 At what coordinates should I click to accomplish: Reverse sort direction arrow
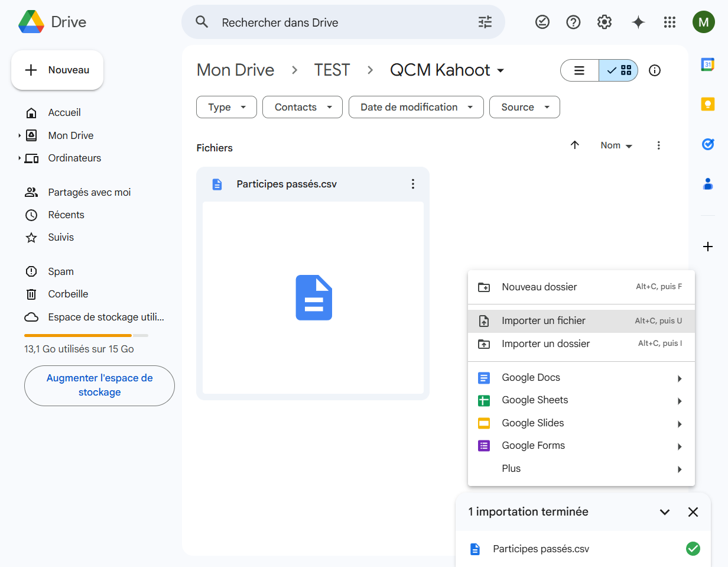pos(574,145)
